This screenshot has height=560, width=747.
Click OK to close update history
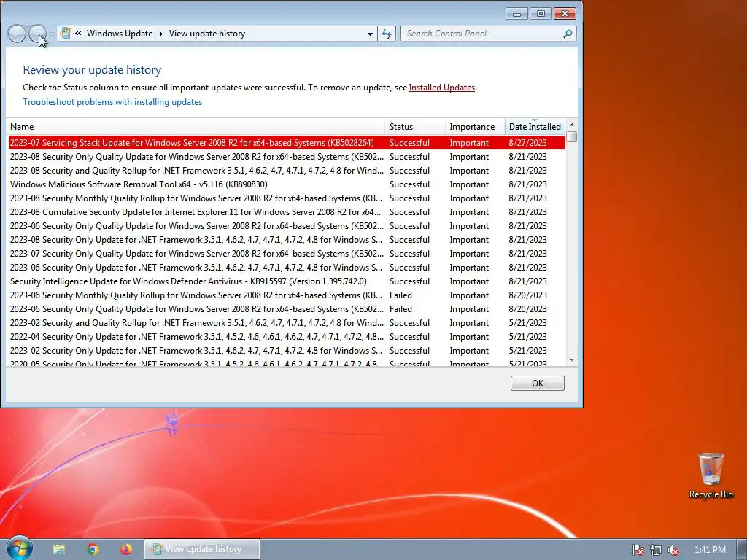click(x=538, y=384)
